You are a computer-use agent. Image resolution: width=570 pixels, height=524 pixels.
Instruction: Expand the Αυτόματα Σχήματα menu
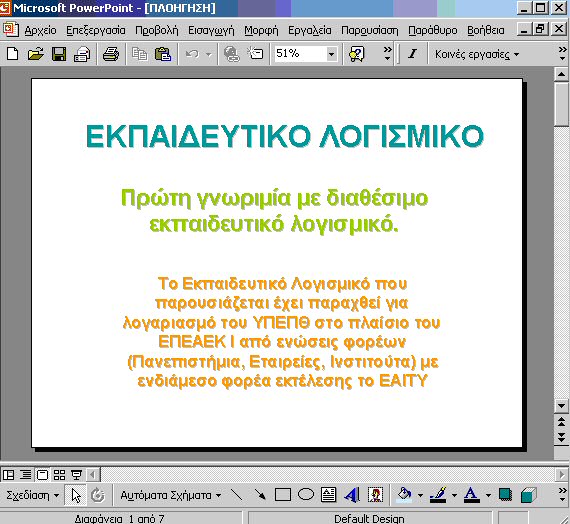[x=170, y=495]
